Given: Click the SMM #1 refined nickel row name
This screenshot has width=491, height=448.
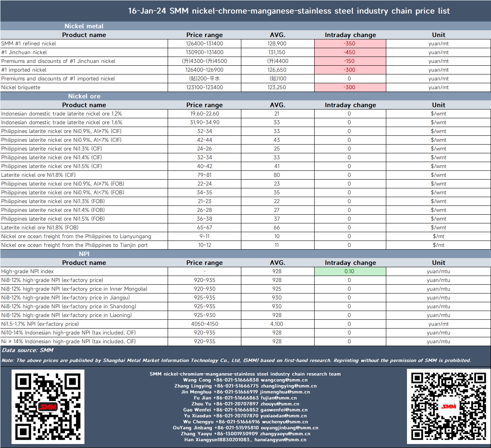Looking at the screenshot, I should [29, 43].
